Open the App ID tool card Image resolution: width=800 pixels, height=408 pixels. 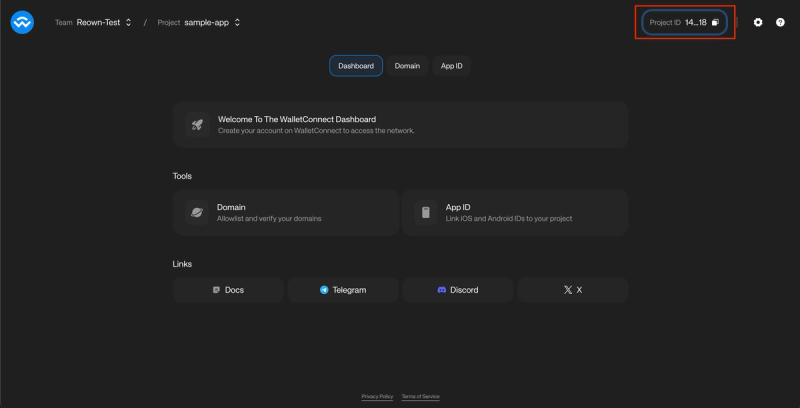[515, 213]
